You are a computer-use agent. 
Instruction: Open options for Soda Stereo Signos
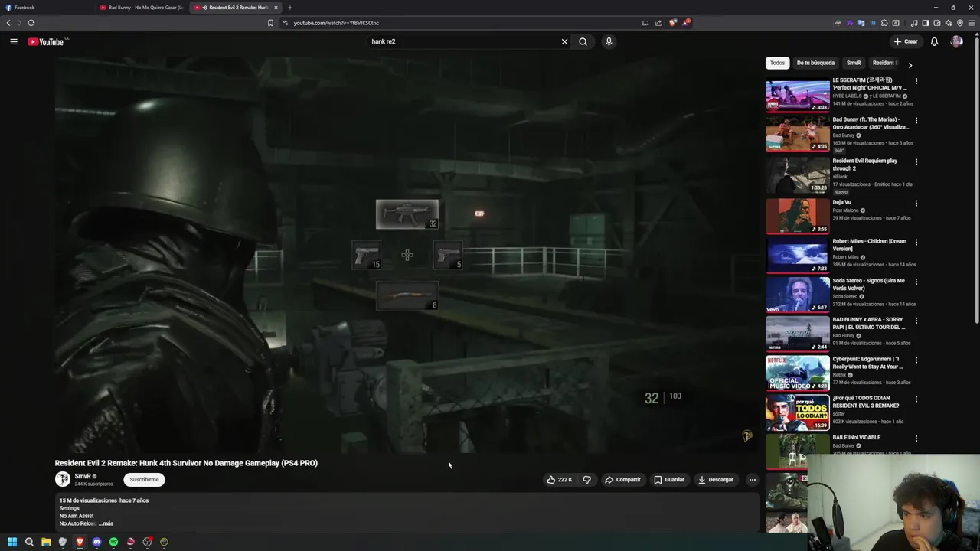tap(916, 281)
